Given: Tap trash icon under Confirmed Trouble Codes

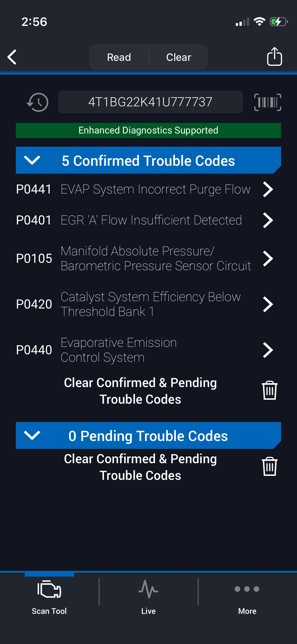Looking at the screenshot, I should pyautogui.click(x=269, y=390).
